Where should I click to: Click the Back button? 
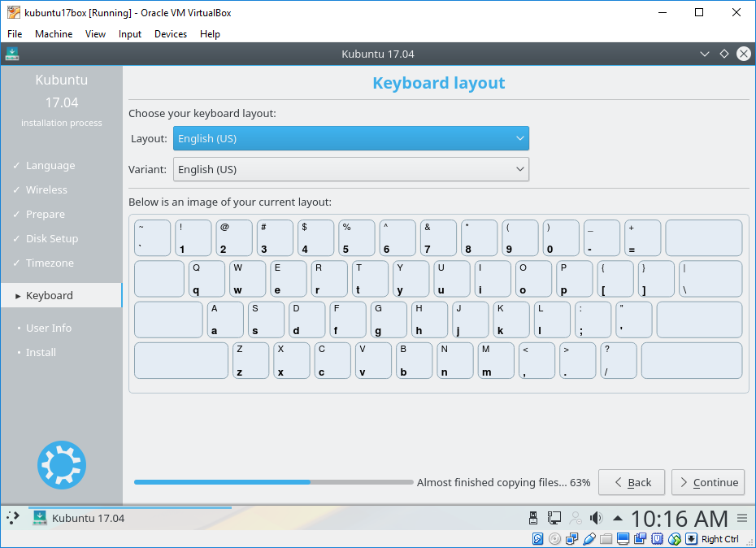tap(632, 482)
